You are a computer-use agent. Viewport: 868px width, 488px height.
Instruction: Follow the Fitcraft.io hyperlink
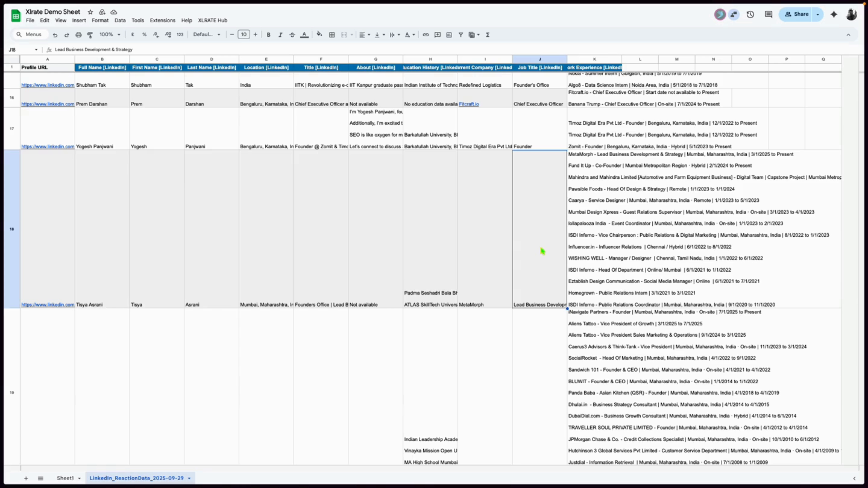pyautogui.click(x=469, y=104)
